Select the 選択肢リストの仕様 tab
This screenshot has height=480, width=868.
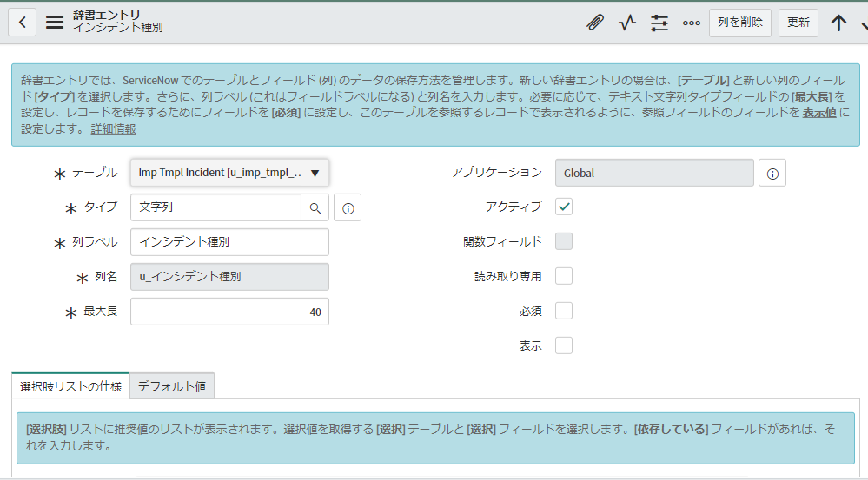point(71,386)
